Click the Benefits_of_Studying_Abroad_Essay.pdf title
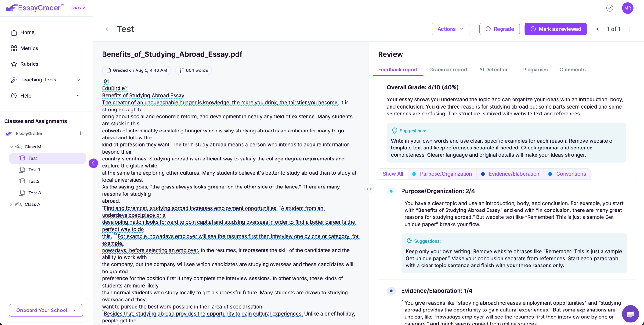 click(172, 54)
